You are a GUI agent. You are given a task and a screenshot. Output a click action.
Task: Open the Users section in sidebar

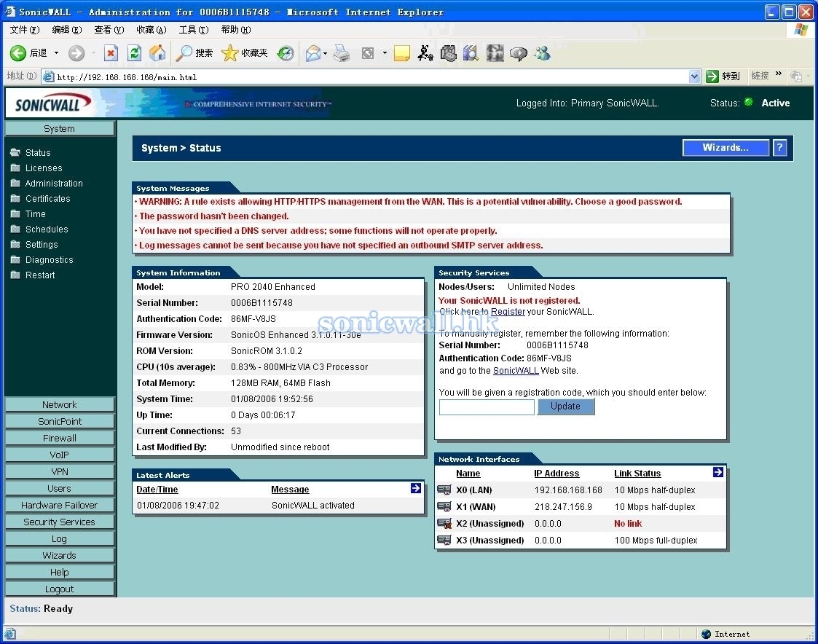pos(60,489)
